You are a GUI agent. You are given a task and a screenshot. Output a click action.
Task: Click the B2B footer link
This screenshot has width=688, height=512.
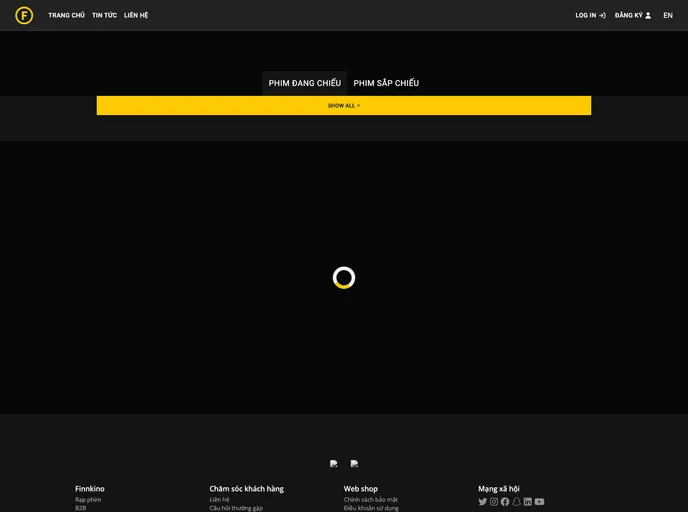[81, 508]
